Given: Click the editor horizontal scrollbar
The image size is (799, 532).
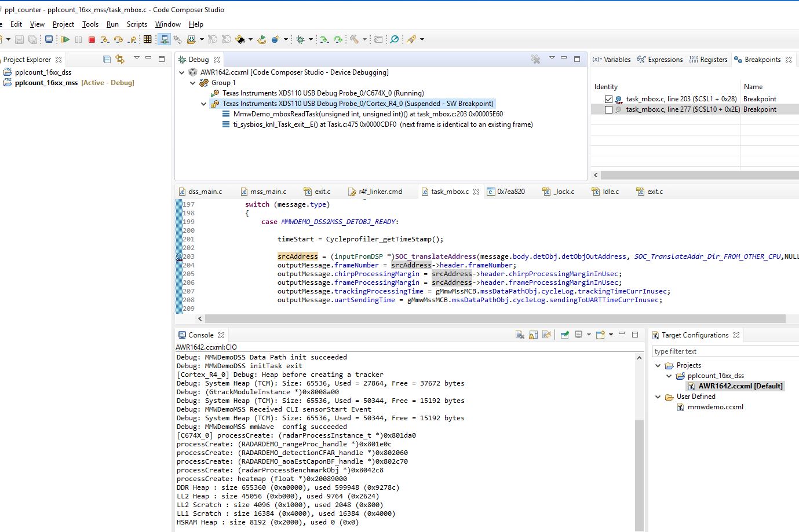Looking at the screenshot, I should 495,319.
